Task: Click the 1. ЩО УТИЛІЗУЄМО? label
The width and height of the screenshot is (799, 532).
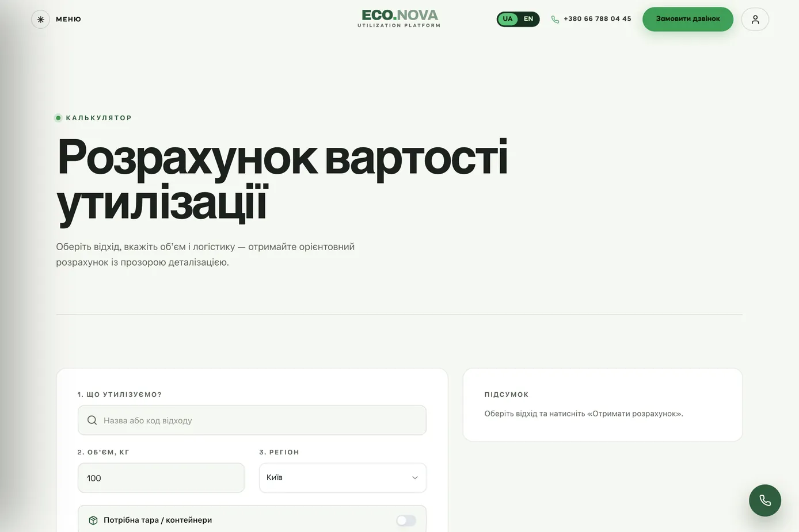Action: coord(120,395)
